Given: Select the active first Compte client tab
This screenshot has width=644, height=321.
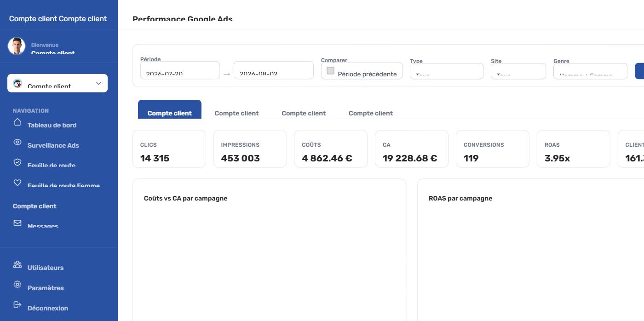Looking at the screenshot, I should (170, 109).
